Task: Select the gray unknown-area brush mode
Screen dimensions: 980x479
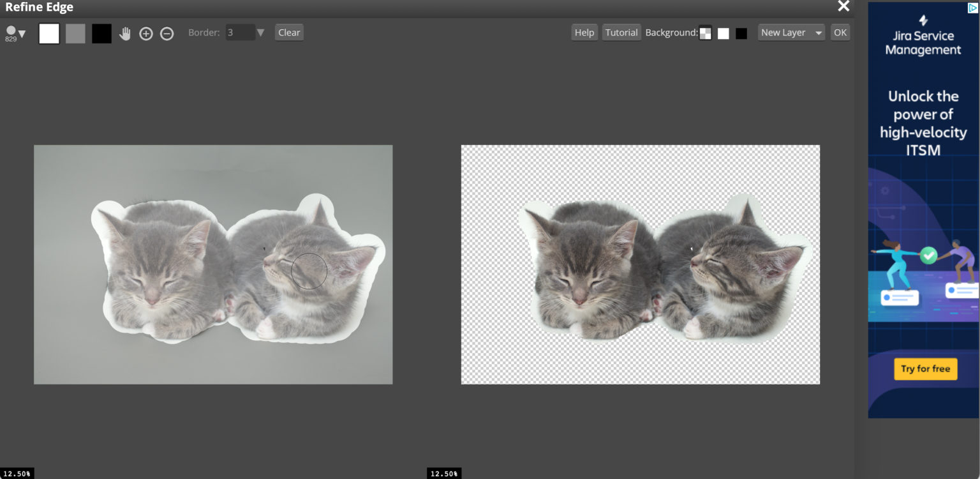Action: point(75,33)
